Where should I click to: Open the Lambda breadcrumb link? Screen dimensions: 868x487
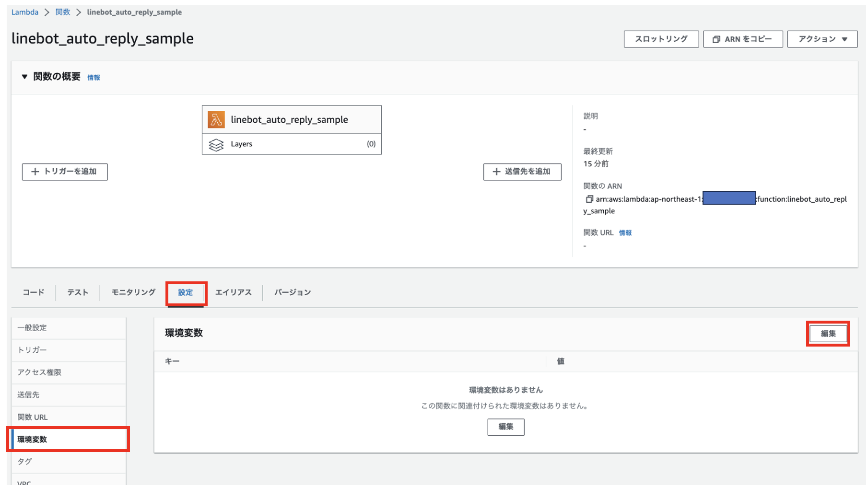[25, 12]
